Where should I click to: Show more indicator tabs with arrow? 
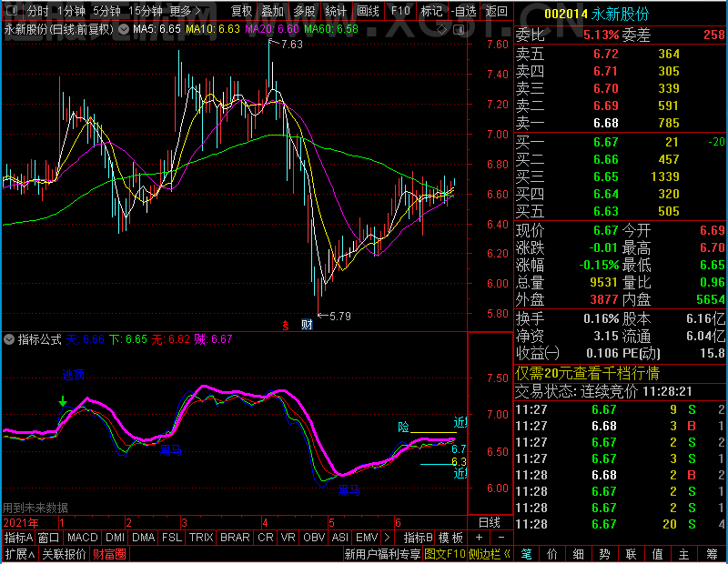387,538
